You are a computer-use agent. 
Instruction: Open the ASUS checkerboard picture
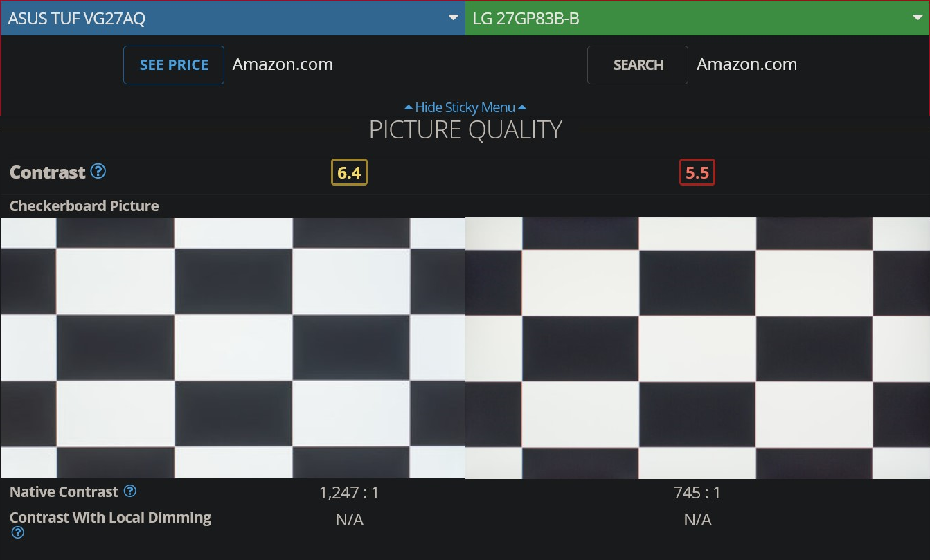point(233,348)
